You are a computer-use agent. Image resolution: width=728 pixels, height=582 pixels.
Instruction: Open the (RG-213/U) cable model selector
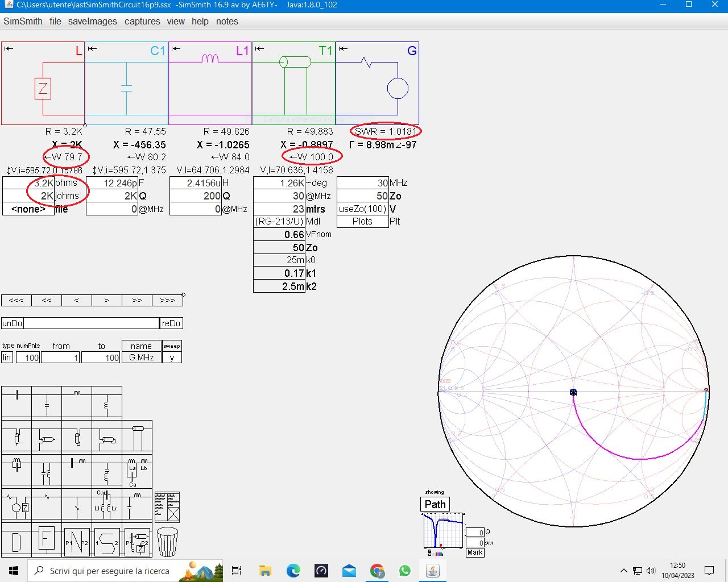(x=279, y=221)
